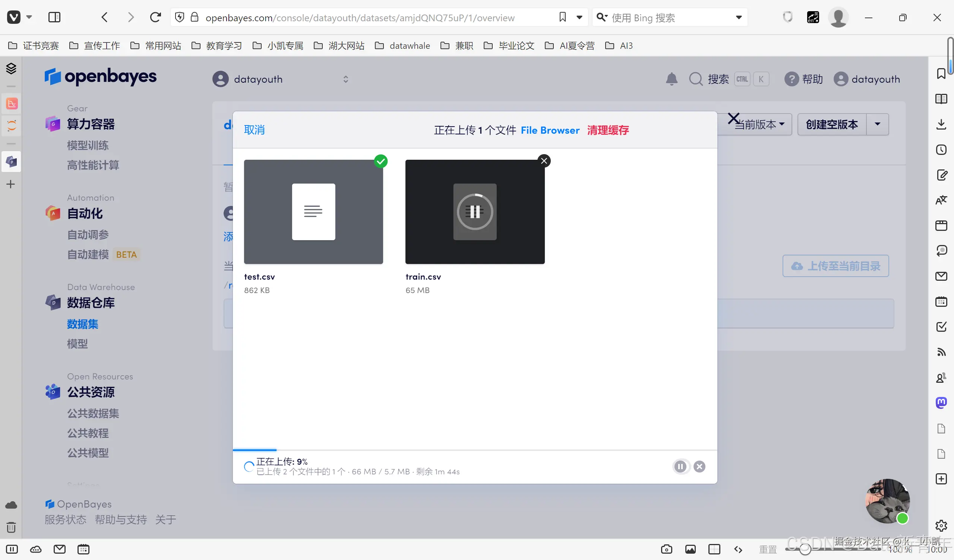Click the test.csv file thumbnail
Image resolution: width=954 pixels, height=560 pixels.
tap(313, 211)
